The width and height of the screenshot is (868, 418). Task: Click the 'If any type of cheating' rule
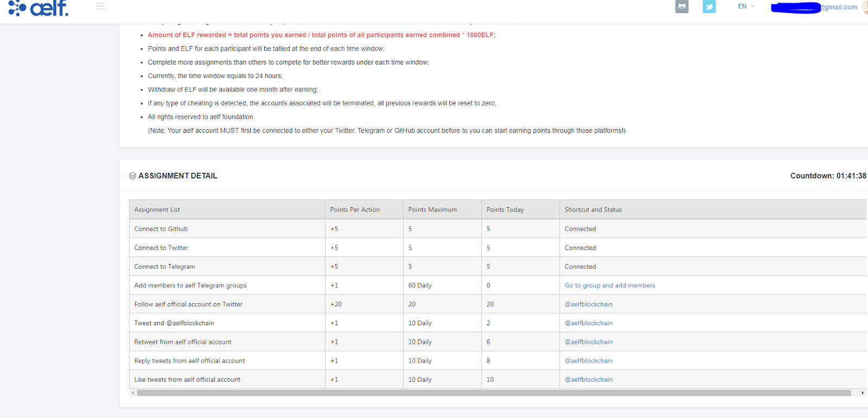[322, 103]
